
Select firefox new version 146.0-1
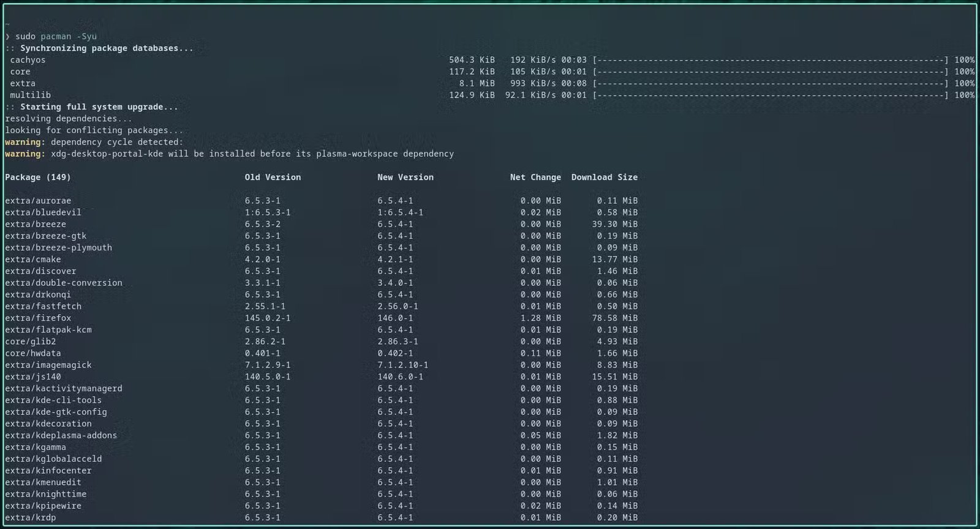point(395,318)
